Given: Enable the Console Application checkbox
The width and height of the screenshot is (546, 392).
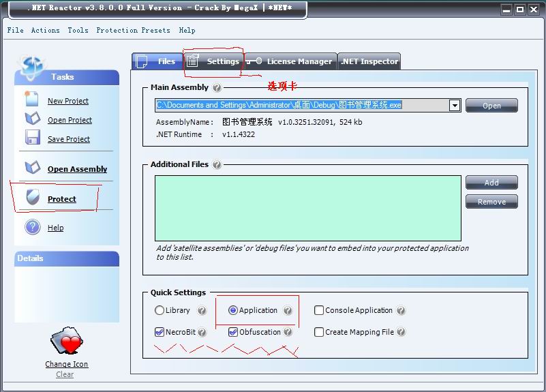Looking at the screenshot, I should tap(318, 310).
